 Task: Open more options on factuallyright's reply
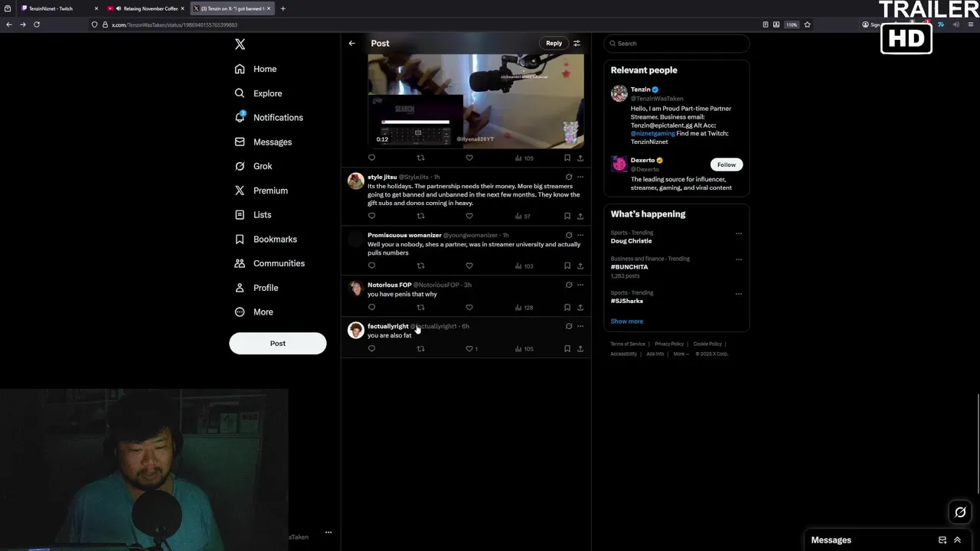click(580, 326)
